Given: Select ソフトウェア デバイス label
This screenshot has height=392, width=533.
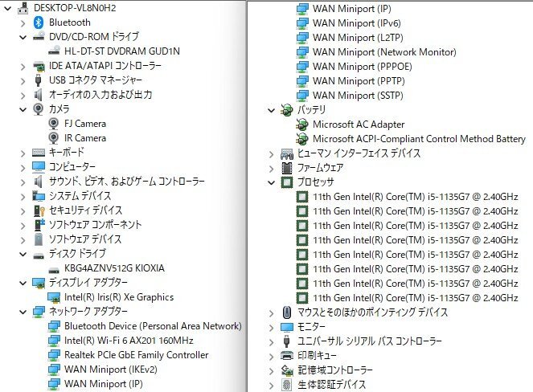Looking at the screenshot, I should pos(85,239).
